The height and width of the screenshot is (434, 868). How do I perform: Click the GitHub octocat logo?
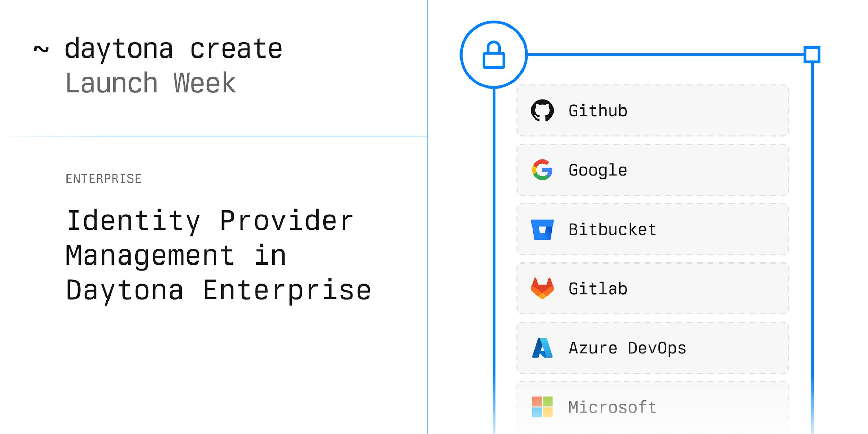coord(542,111)
